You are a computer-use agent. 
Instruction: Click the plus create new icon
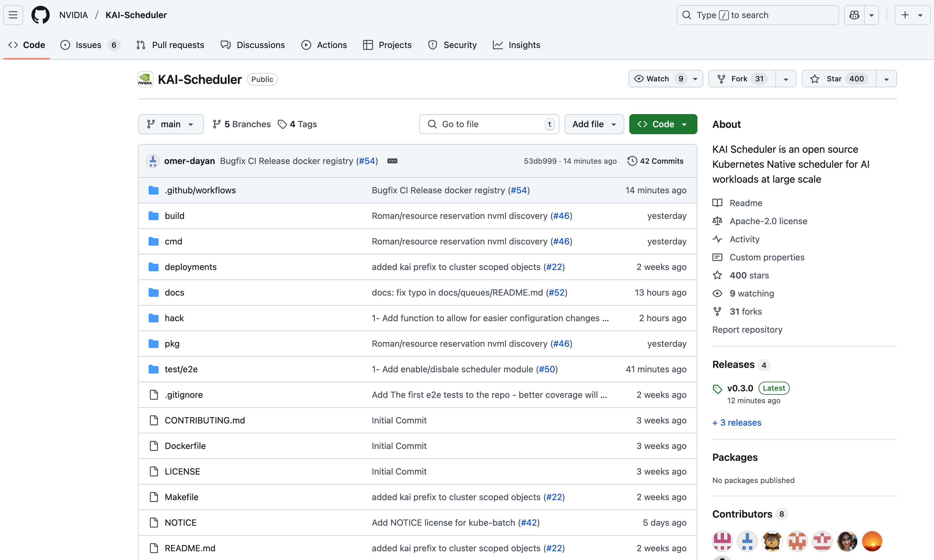coord(905,15)
